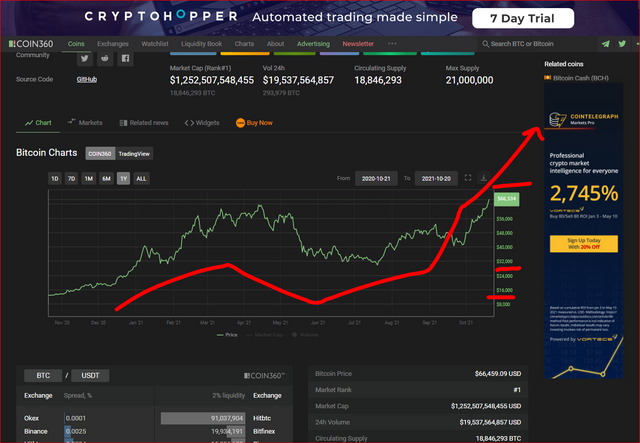Open the Coins menu item
This screenshot has height=443, width=640.
pos(76,44)
